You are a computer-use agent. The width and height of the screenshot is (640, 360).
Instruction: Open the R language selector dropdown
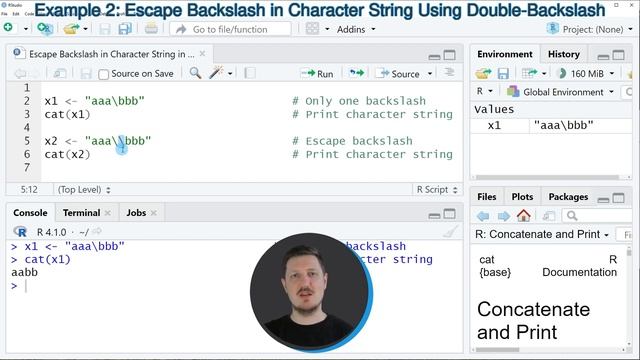(x=484, y=91)
